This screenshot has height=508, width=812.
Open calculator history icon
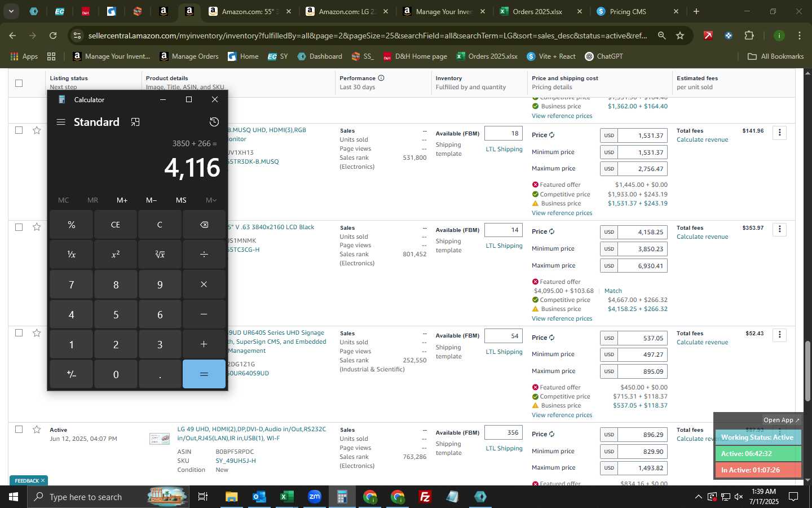(214, 122)
